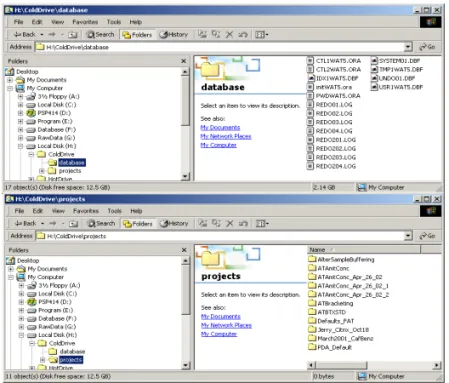Click My Network Places link in projects window
The image size is (449, 383).
tap(226, 325)
